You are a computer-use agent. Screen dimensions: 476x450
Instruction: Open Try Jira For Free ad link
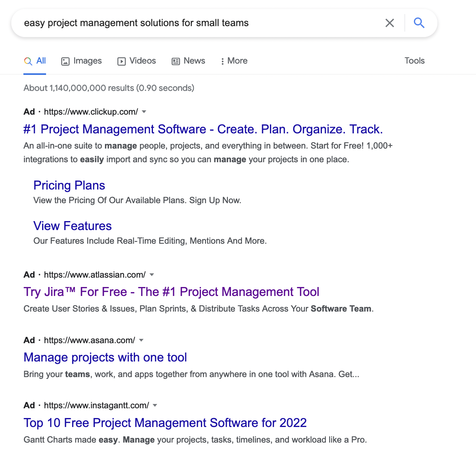coord(171,292)
